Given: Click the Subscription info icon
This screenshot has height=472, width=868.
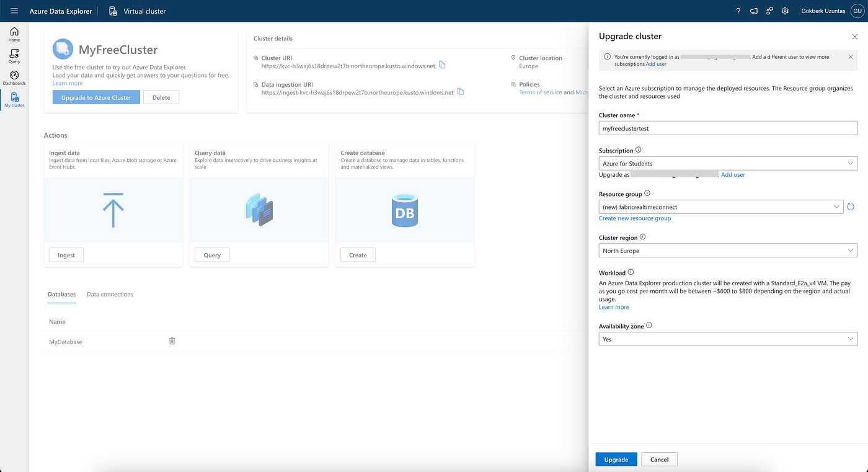Looking at the screenshot, I should coord(639,150).
